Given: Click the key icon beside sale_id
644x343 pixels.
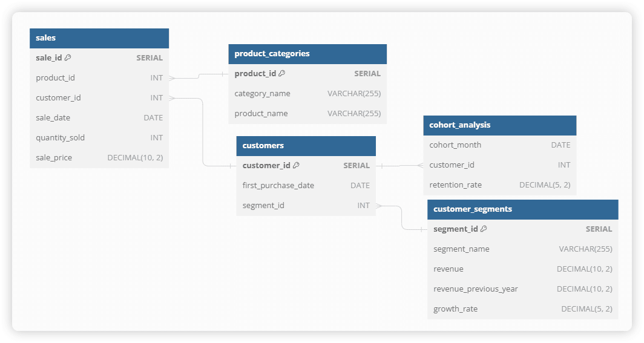Looking at the screenshot, I should point(68,57).
